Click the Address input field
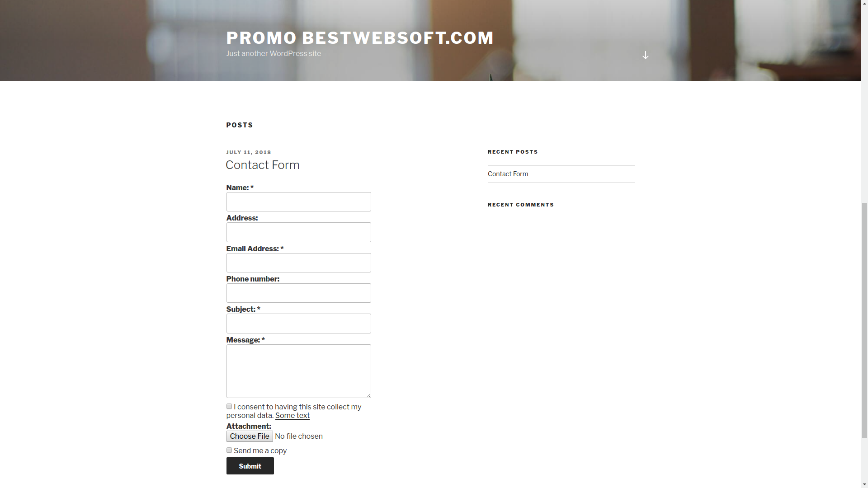 298,232
